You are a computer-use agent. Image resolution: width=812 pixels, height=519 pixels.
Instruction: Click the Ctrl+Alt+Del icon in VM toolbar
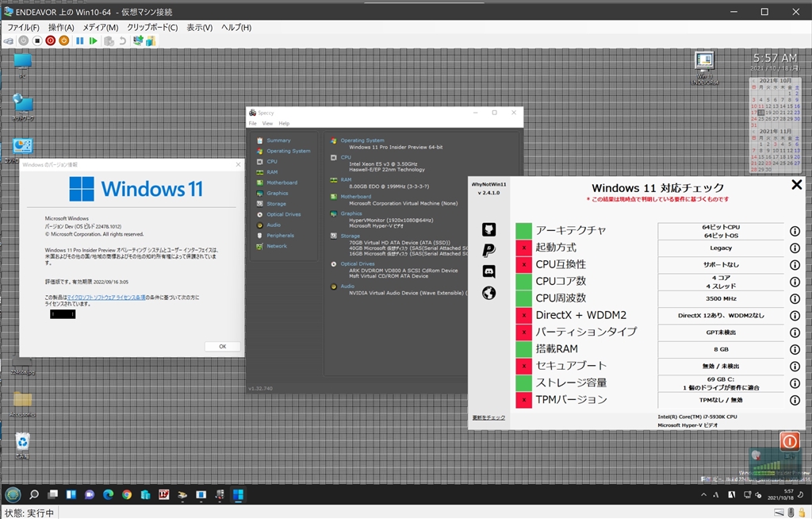pos(9,41)
